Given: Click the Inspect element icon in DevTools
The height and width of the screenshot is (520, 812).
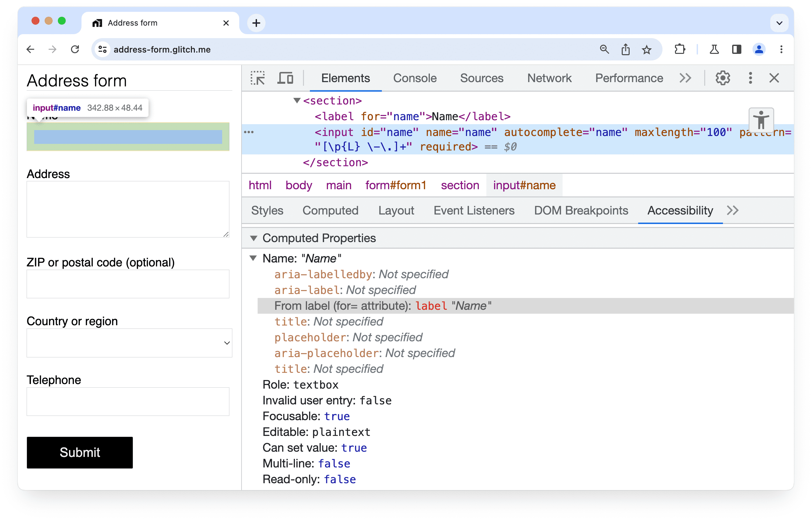Looking at the screenshot, I should (x=259, y=78).
